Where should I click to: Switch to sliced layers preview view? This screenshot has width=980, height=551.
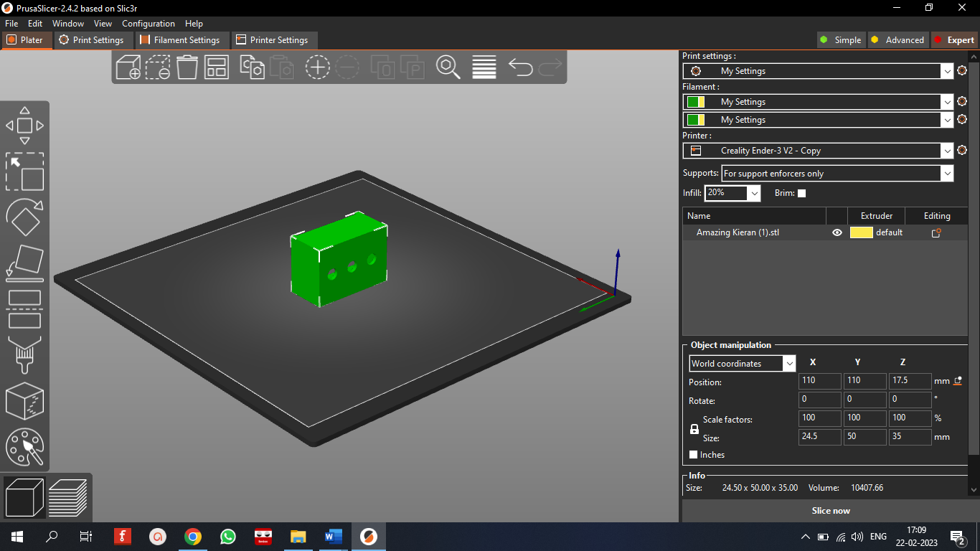68,497
